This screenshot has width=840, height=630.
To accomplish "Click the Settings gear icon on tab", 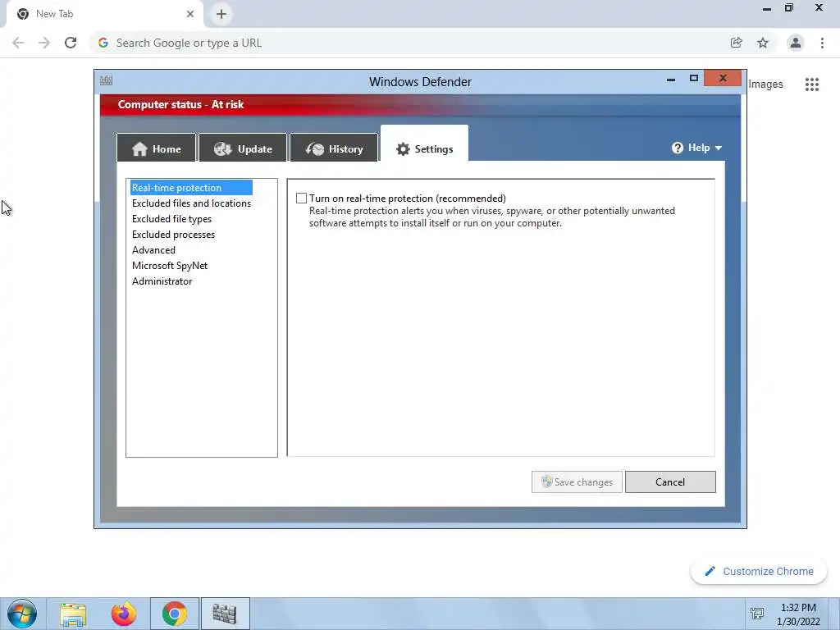I will coord(403,149).
